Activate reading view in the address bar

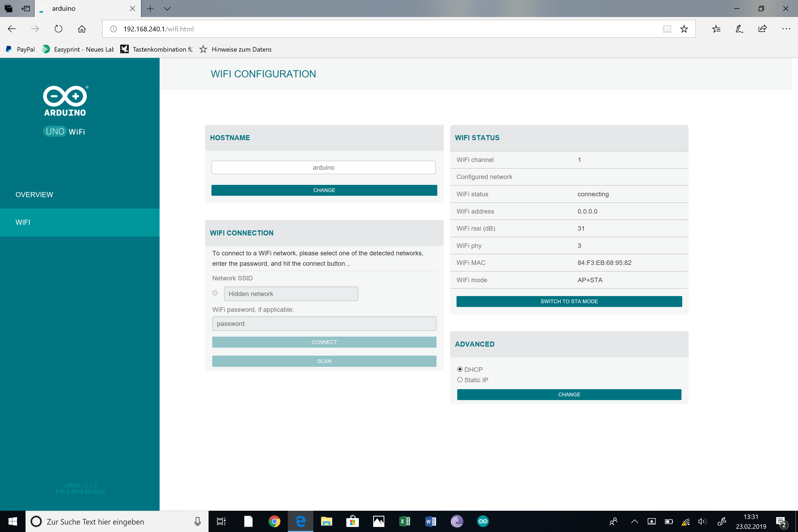(666, 29)
